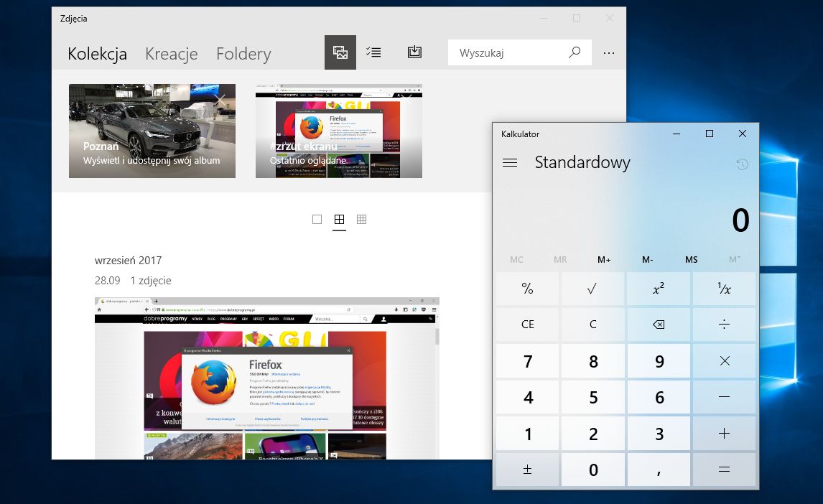Click the magnifier search icon in Zdjęcia
The height and width of the screenshot is (504, 823).
click(x=575, y=52)
